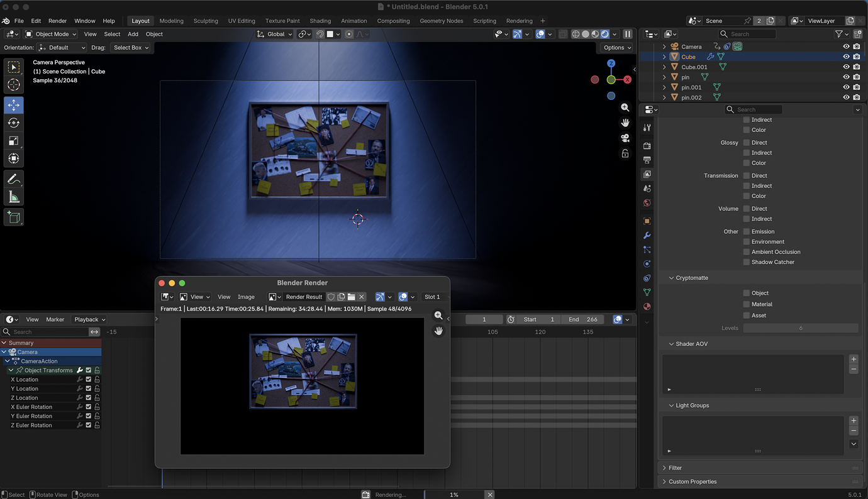The image size is (868, 499).
Task: Click the Cryptomatte Levels value field
Action: (x=801, y=328)
